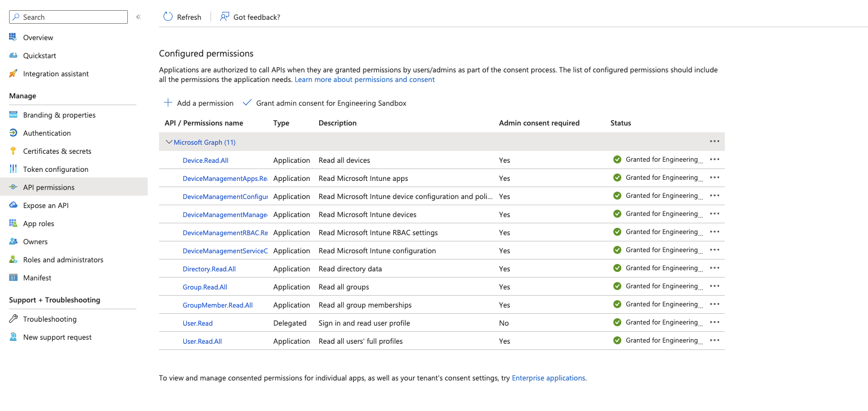
Task: Click the Overview grid icon in sidebar
Action: point(13,37)
